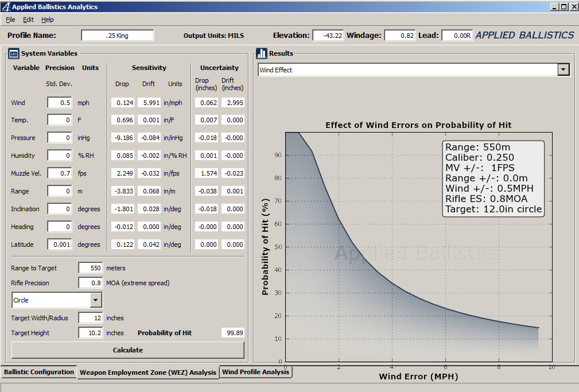Edit the Latitude precision field
The width and height of the screenshot is (579, 392).
(60, 244)
